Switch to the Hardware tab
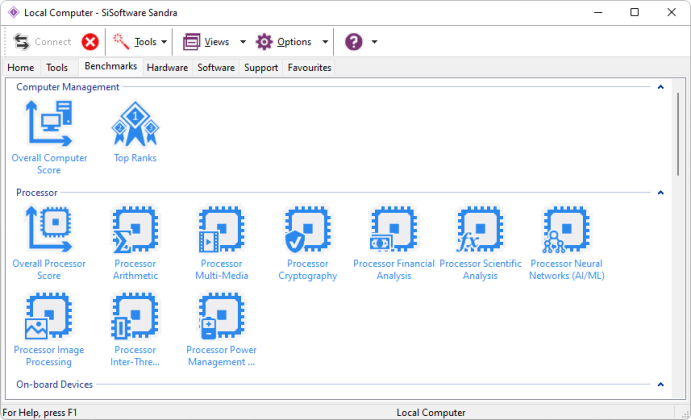 pyautogui.click(x=167, y=67)
